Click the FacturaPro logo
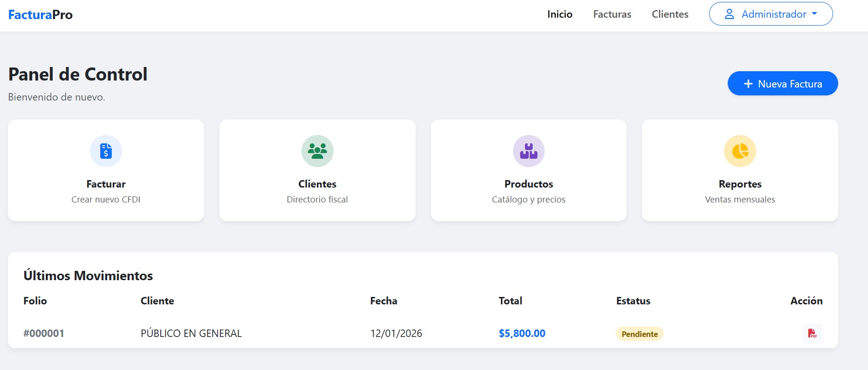The width and height of the screenshot is (868, 370). pos(41,14)
